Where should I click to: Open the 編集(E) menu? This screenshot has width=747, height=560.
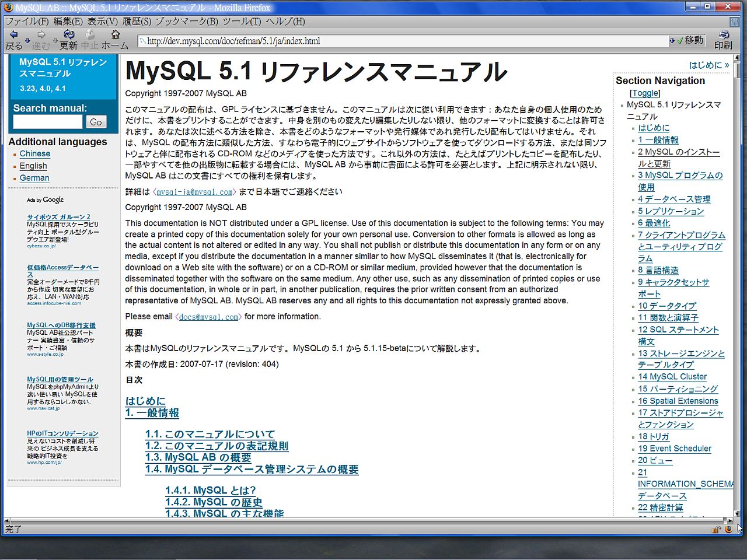68,22
